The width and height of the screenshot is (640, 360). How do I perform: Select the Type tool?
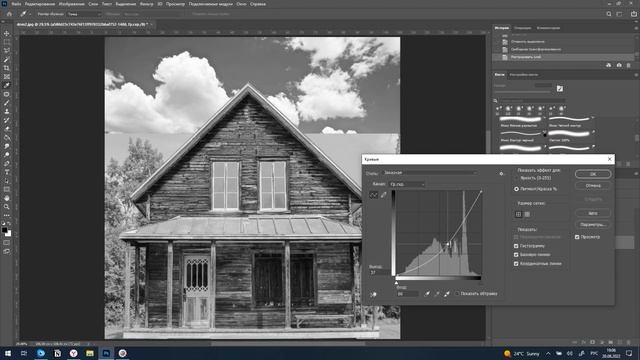[7, 172]
